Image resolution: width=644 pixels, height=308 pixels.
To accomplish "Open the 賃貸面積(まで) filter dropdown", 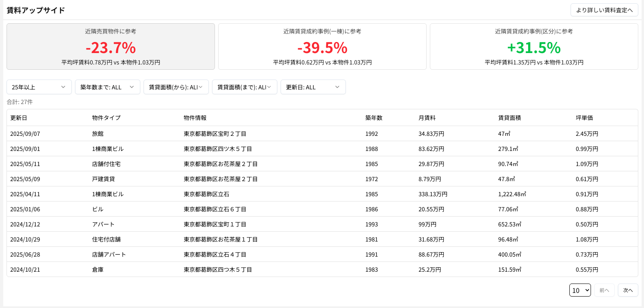I will (x=244, y=87).
